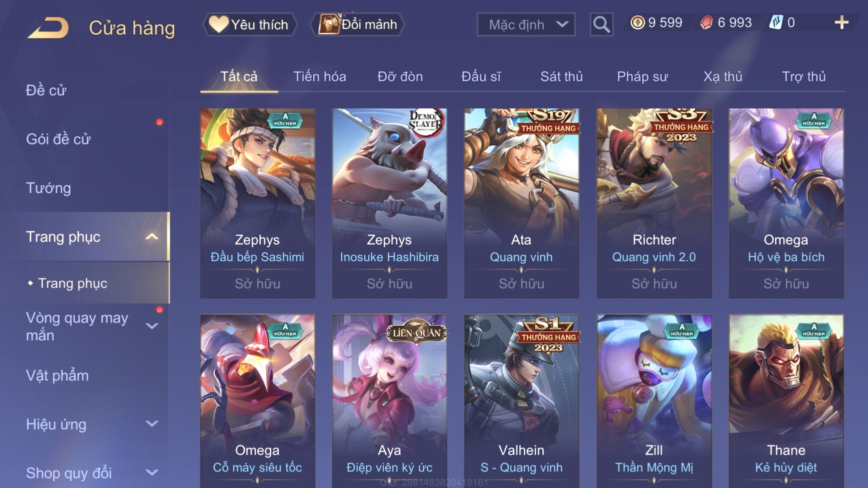Select the Tiến hóa tab
868x488 pixels.
[x=320, y=76]
